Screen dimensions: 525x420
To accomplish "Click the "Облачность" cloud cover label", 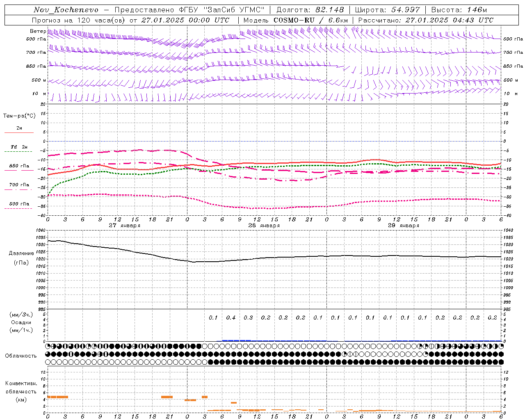I will click(x=21, y=356).
